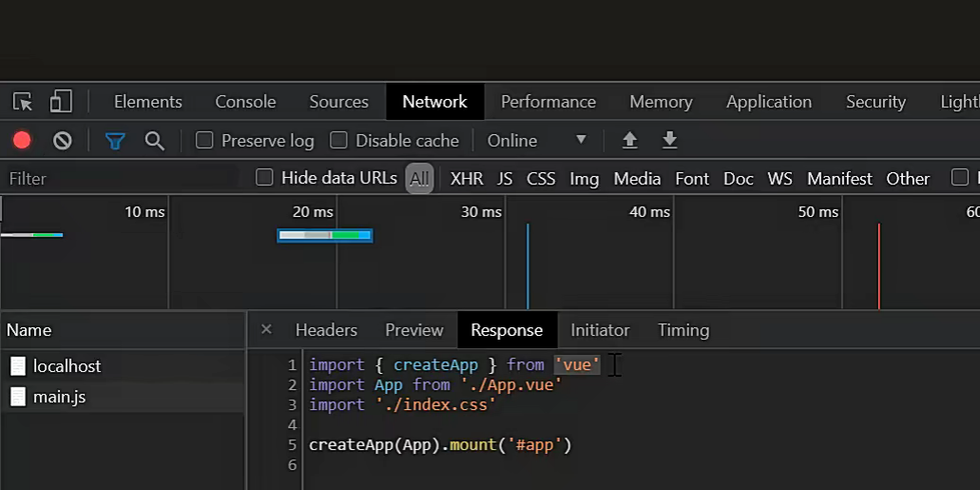Viewport: 980px width, 490px height.
Task: Click the inspect element picker icon
Action: (x=23, y=102)
